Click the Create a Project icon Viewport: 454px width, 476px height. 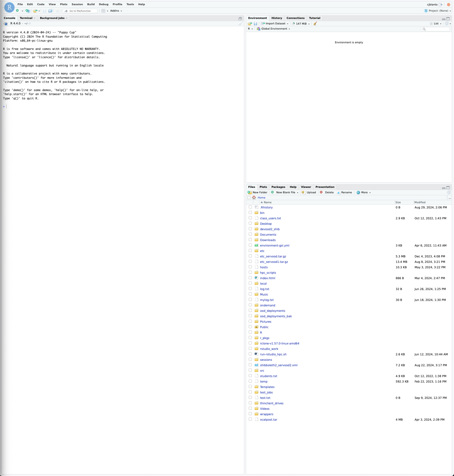coord(28,11)
